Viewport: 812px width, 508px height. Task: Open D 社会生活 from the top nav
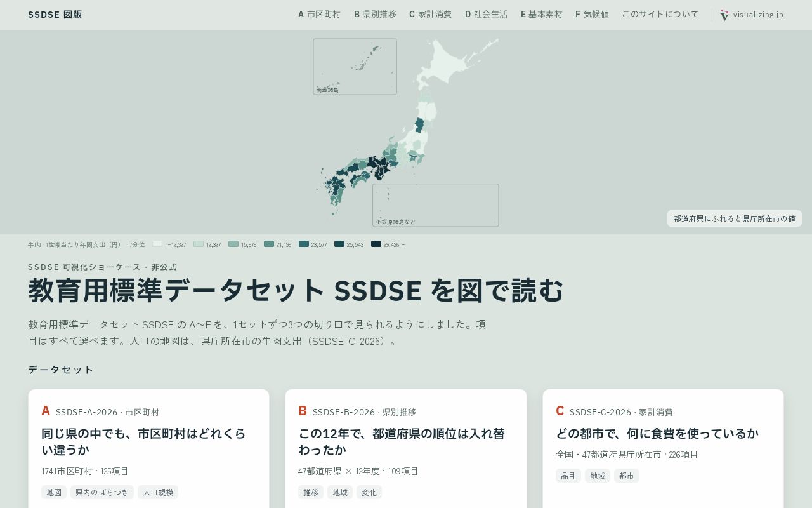(x=486, y=14)
